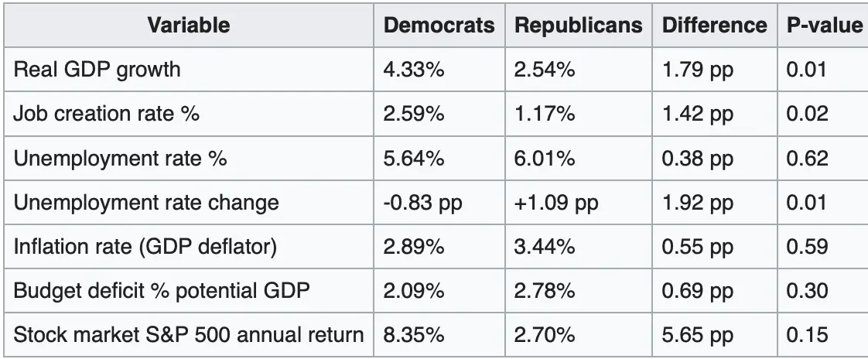The height and width of the screenshot is (359, 868).
Task: Click the Unemployment rate % row label
Action: [114, 159]
